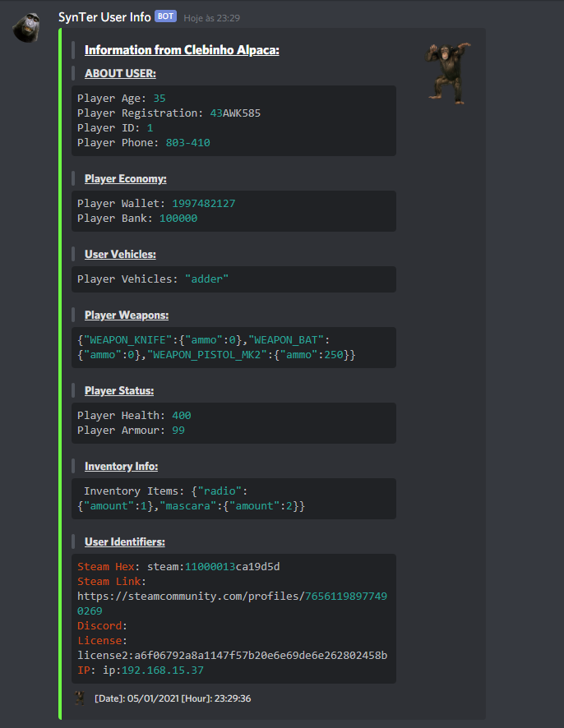Select the 'Inventory Items: {"radio":' line

pyautogui.click(x=166, y=491)
